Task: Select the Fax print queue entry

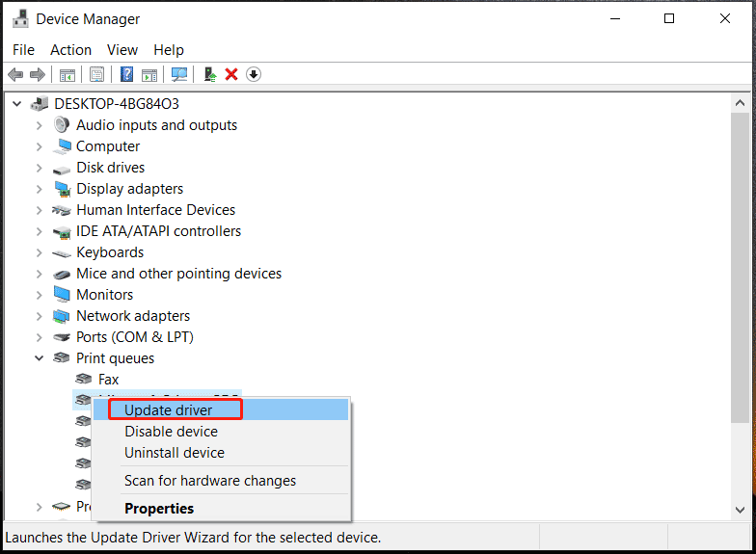Action: (108, 380)
